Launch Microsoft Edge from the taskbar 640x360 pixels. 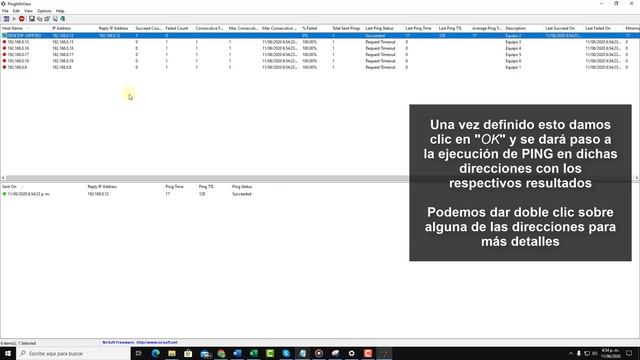pos(156,353)
